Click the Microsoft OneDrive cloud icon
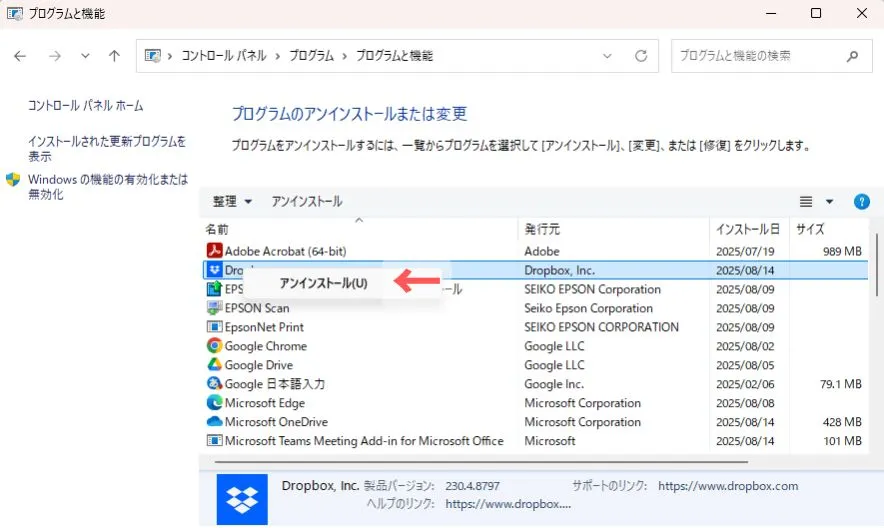Screen dimensions: 884x528 point(214,421)
